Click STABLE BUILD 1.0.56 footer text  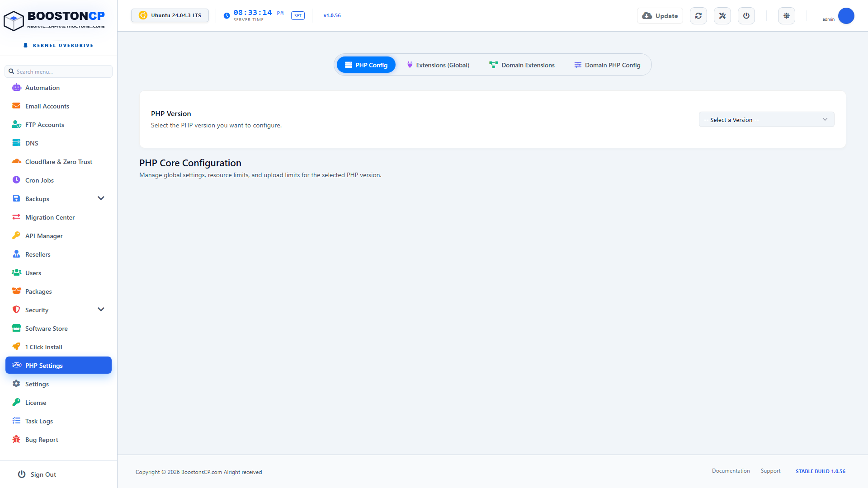pyautogui.click(x=820, y=471)
